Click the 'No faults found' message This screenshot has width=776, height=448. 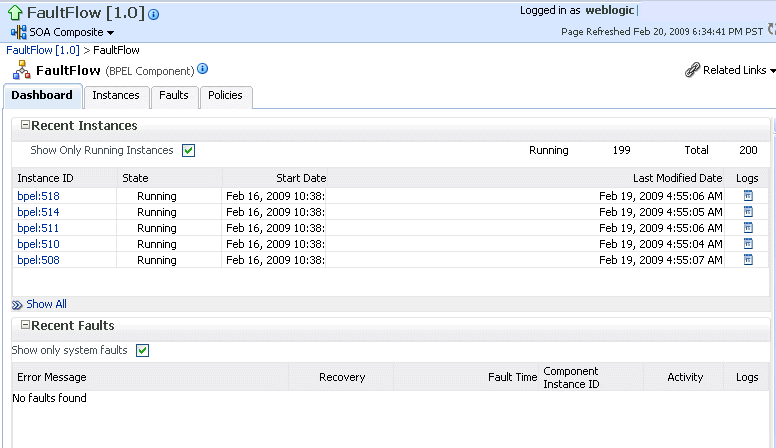(x=49, y=398)
